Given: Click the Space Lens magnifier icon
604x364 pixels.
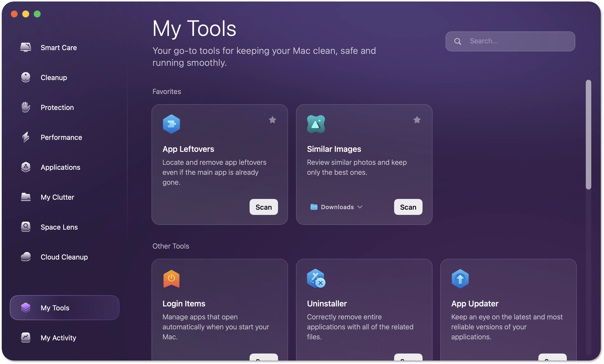Looking at the screenshot, I should (26, 227).
